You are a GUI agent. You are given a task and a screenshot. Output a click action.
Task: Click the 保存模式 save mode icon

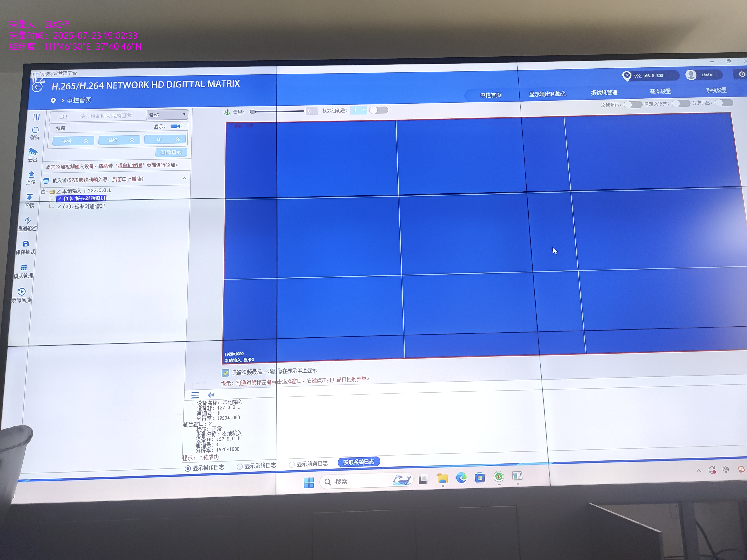26,244
